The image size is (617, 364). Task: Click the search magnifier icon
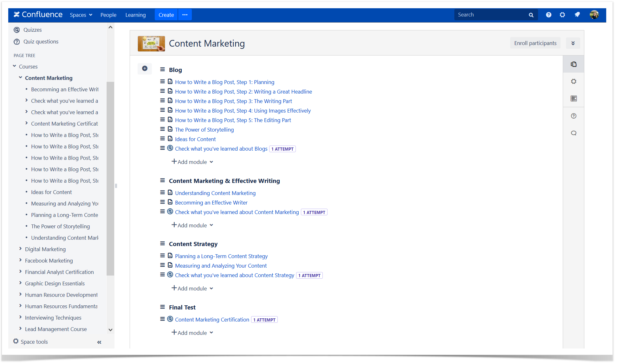pyautogui.click(x=531, y=15)
